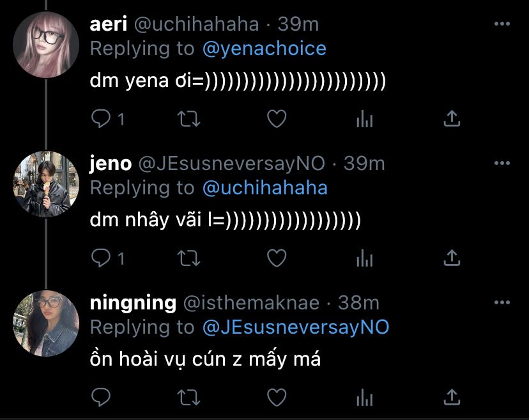529x420 pixels.
Task: Like aeri's tweet with heart icon
Action: pyautogui.click(x=277, y=118)
